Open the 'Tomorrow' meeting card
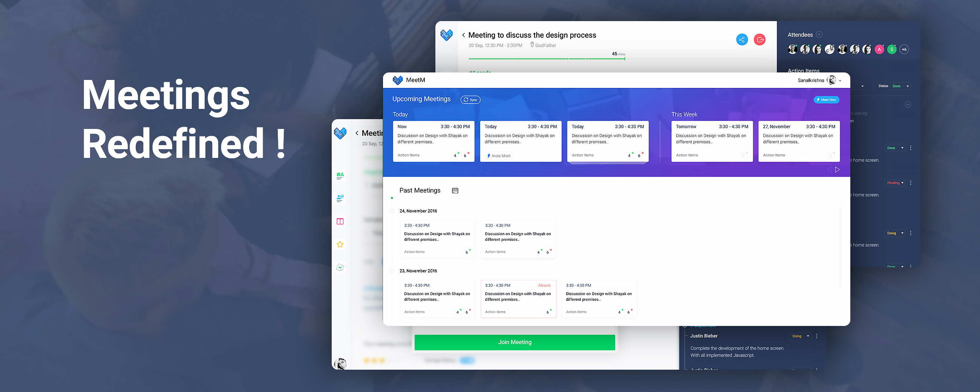 (x=712, y=142)
